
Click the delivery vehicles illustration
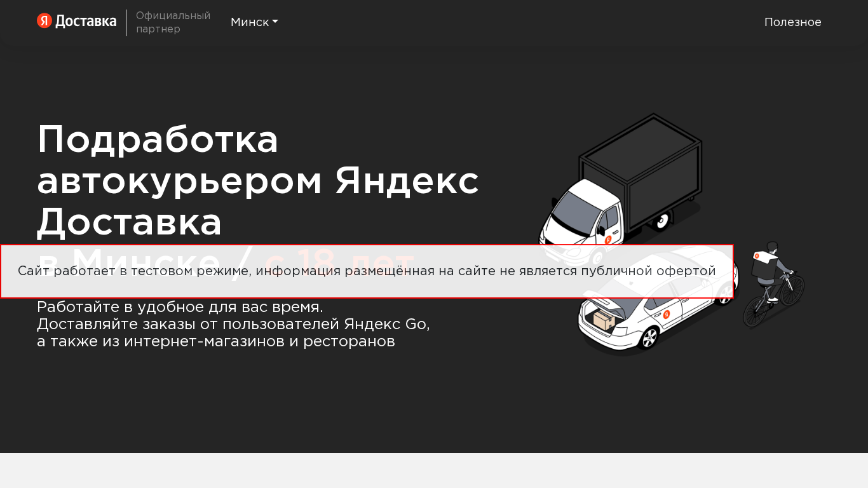[x=670, y=234]
